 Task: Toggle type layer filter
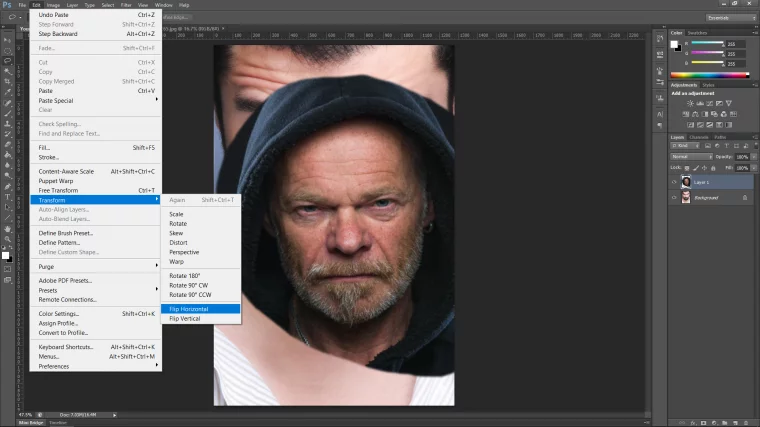tap(727, 145)
